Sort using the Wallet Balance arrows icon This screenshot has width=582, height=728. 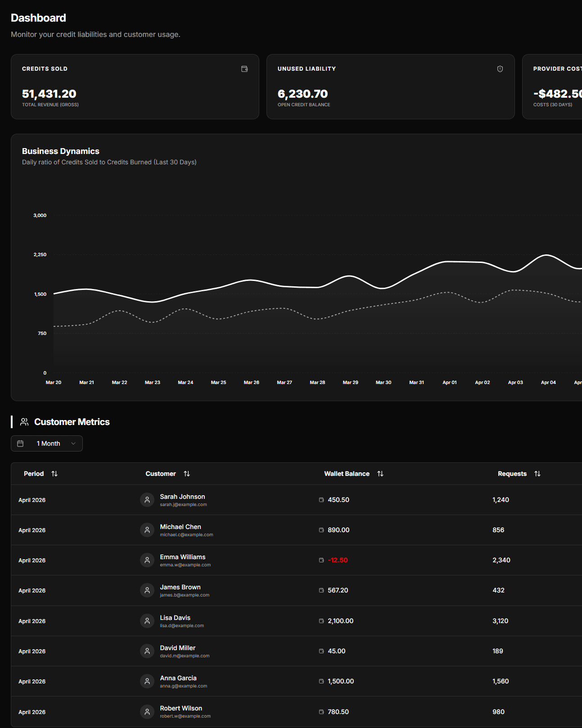380,474
